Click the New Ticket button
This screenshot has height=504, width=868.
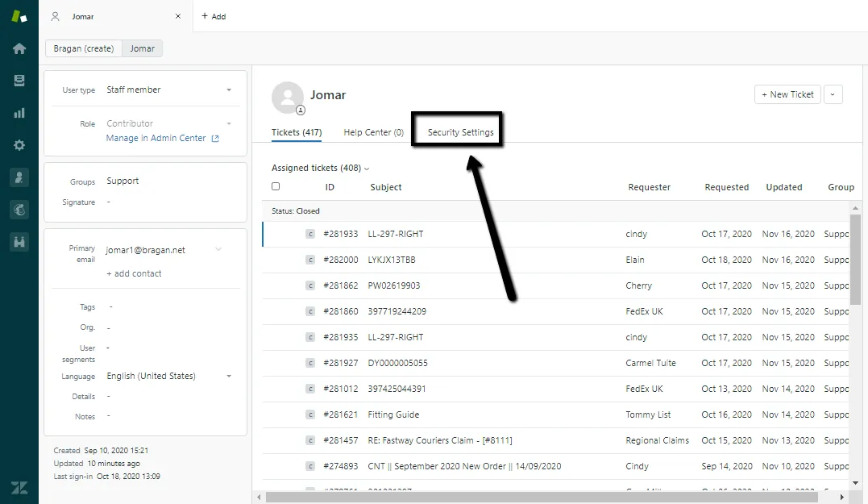[x=787, y=94]
